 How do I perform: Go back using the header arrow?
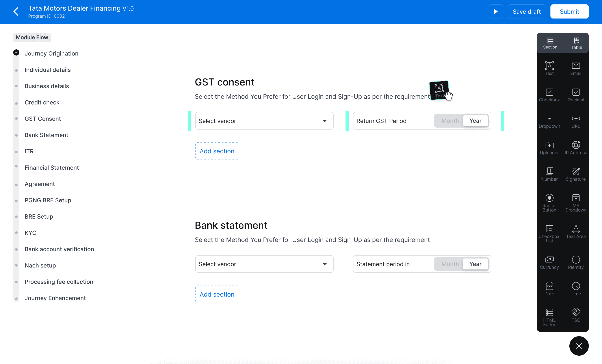(16, 11)
